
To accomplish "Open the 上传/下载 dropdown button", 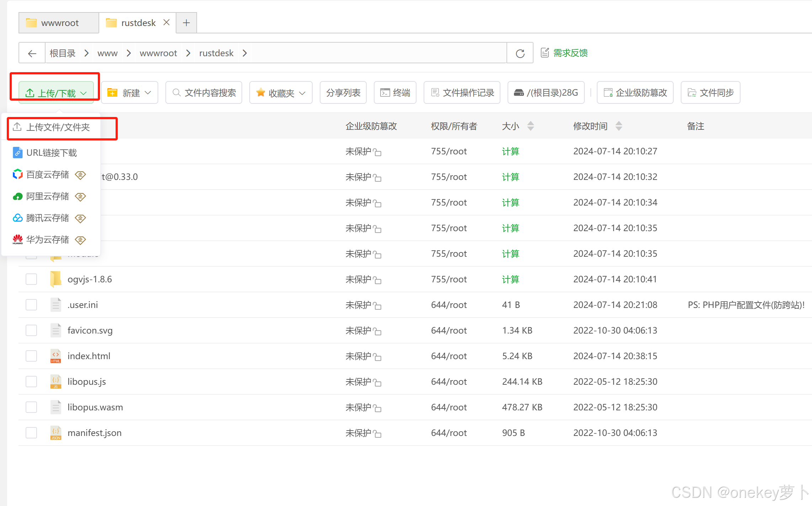I will click(56, 93).
